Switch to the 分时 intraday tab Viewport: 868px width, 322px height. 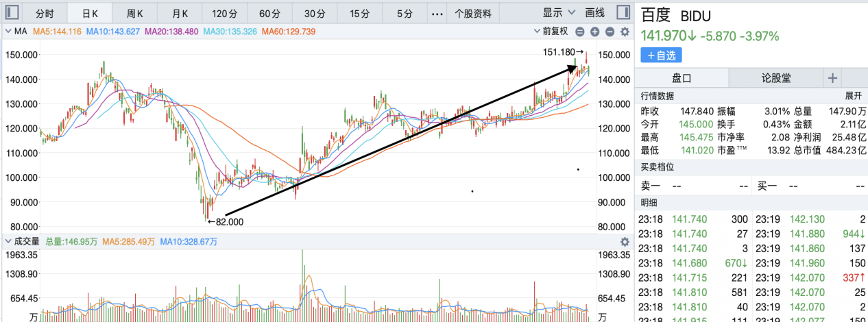45,13
